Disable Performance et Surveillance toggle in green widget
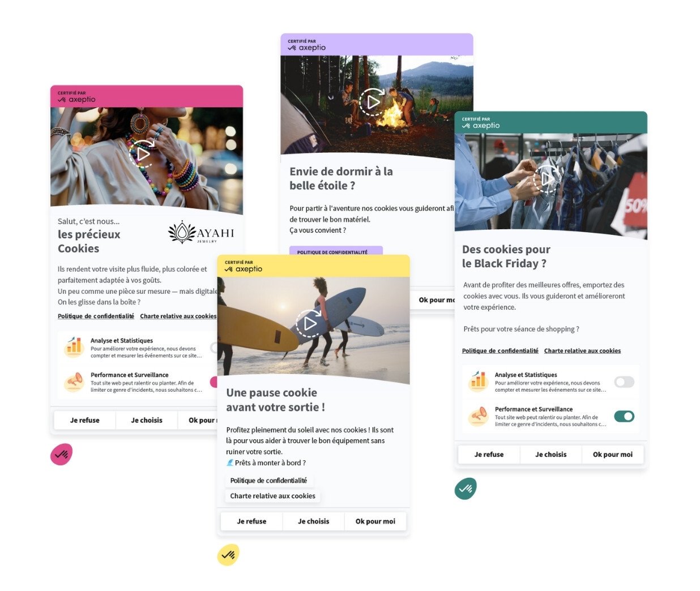Viewport: 700px width, 591px height. click(624, 417)
